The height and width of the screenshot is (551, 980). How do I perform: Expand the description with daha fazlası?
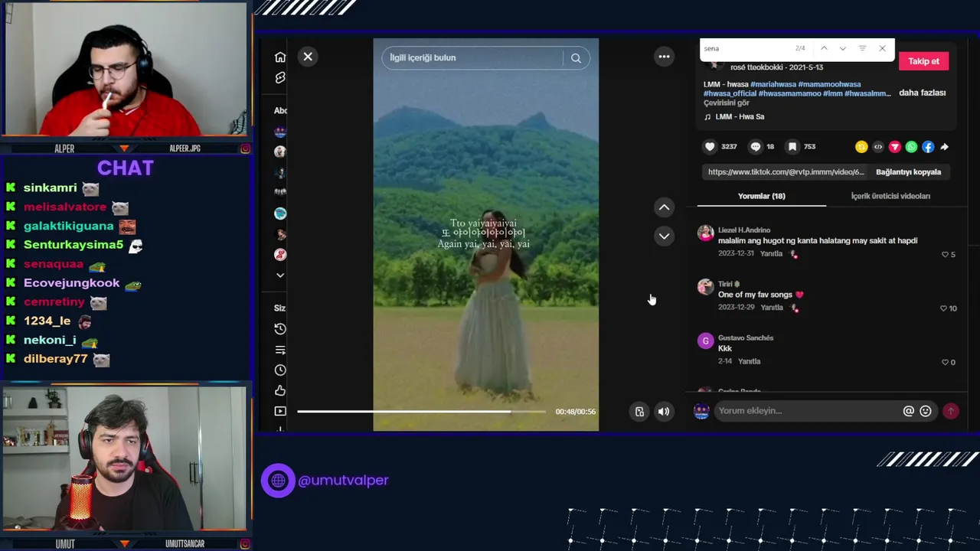point(922,93)
